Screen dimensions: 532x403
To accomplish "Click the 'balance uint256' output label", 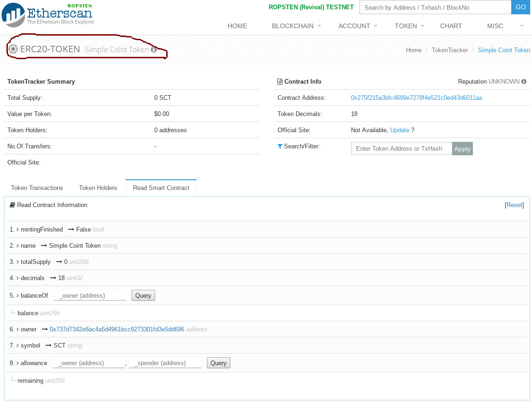I will pos(38,313).
